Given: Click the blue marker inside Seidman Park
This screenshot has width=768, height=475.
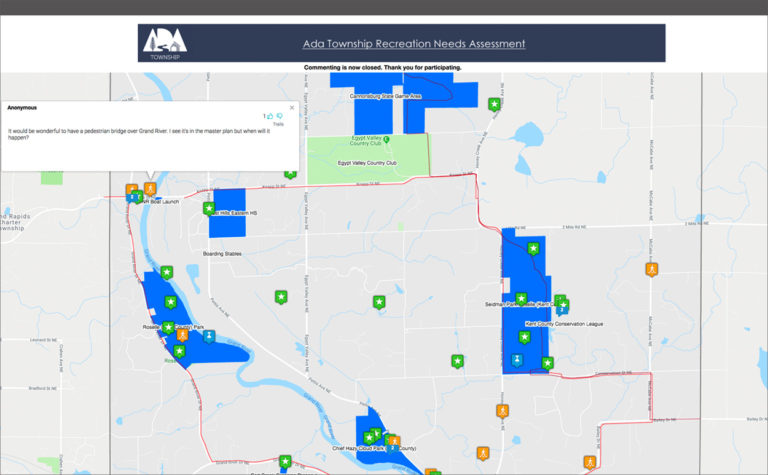Looking at the screenshot, I should tap(516, 359).
